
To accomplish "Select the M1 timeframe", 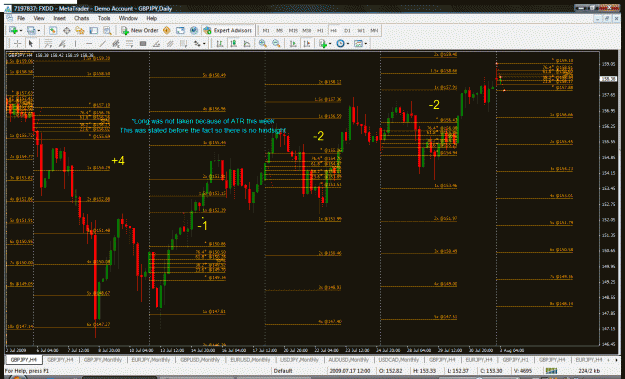I will [x=266, y=30].
